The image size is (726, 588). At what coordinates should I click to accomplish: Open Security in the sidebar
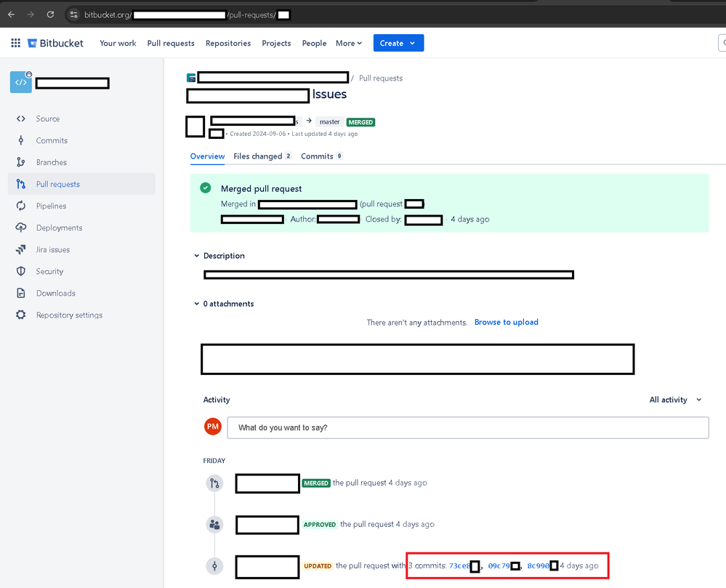[49, 271]
